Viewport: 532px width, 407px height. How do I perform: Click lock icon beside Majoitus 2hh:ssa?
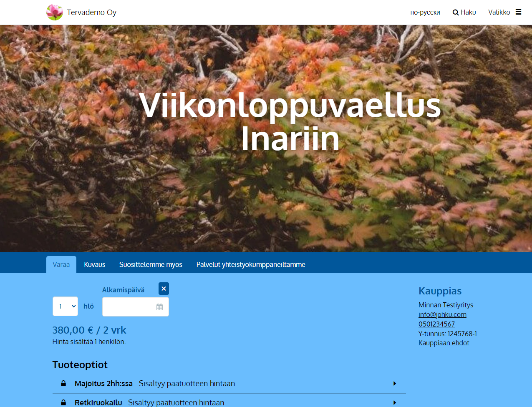pyautogui.click(x=63, y=383)
